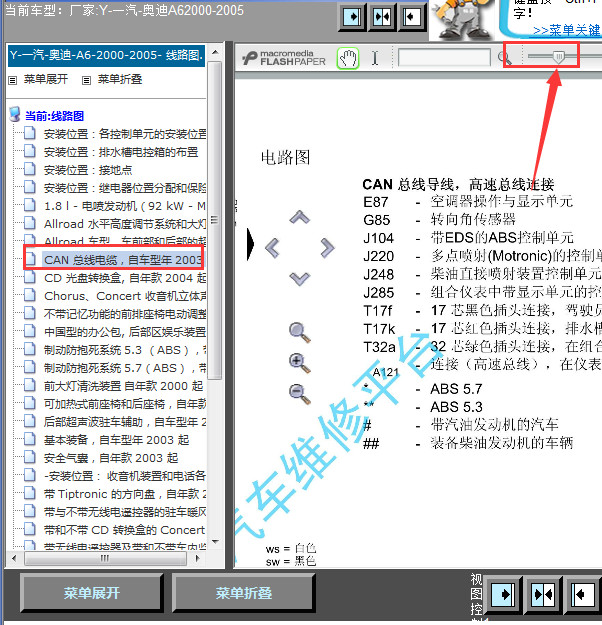Screen dimensions: 602x625
Task: Adjust the FlashPaper zoom slider thumb
Action: pyautogui.click(x=559, y=57)
